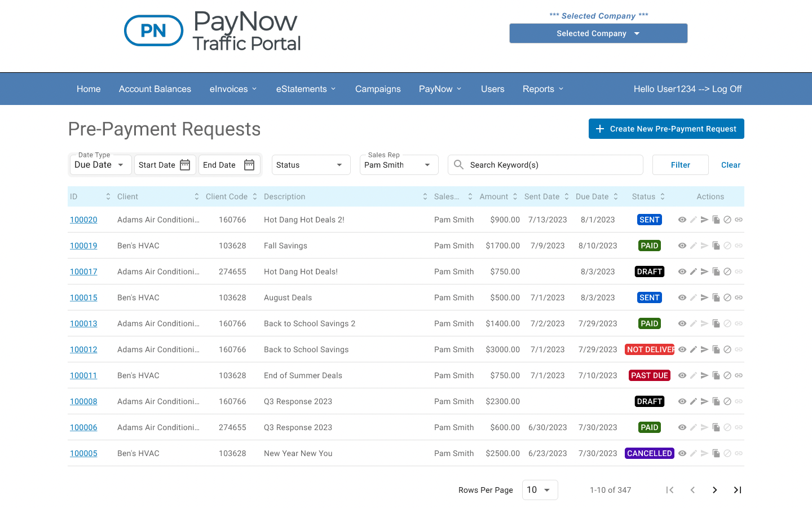Duplicate request 100019 with the copy icon
Image resolution: width=812 pixels, height=508 pixels.
[x=716, y=246]
